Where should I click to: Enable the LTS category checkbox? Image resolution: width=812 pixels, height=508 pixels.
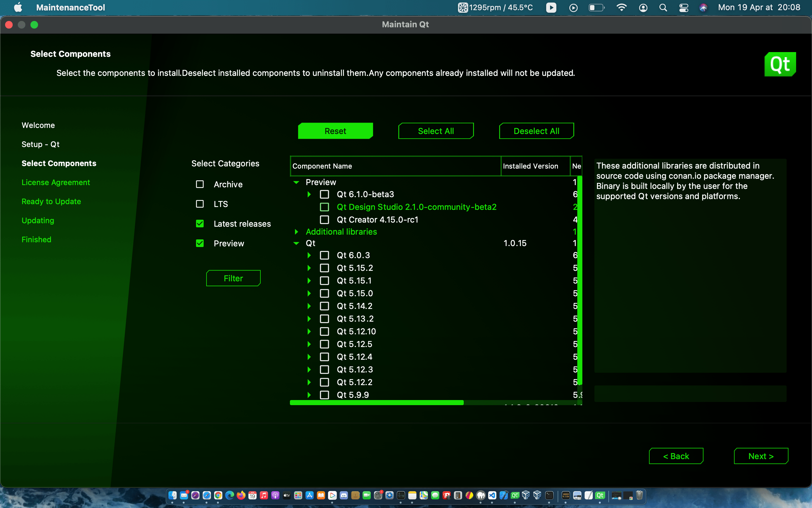200,204
